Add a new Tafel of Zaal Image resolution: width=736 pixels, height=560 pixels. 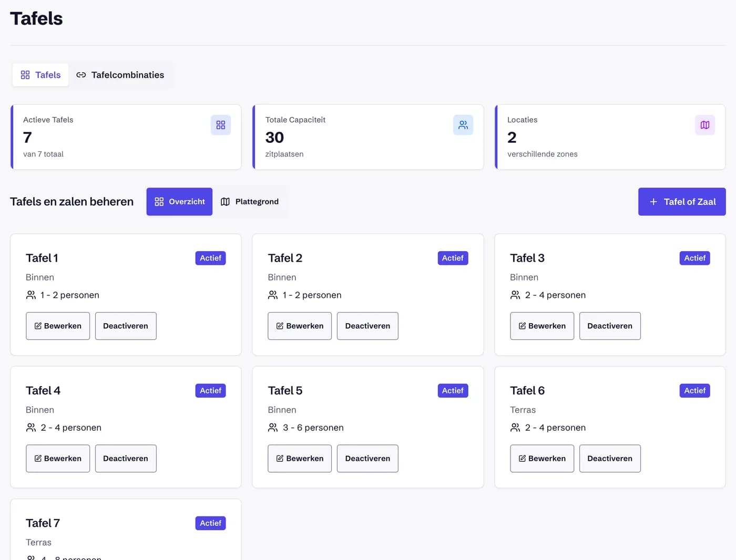click(x=682, y=202)
